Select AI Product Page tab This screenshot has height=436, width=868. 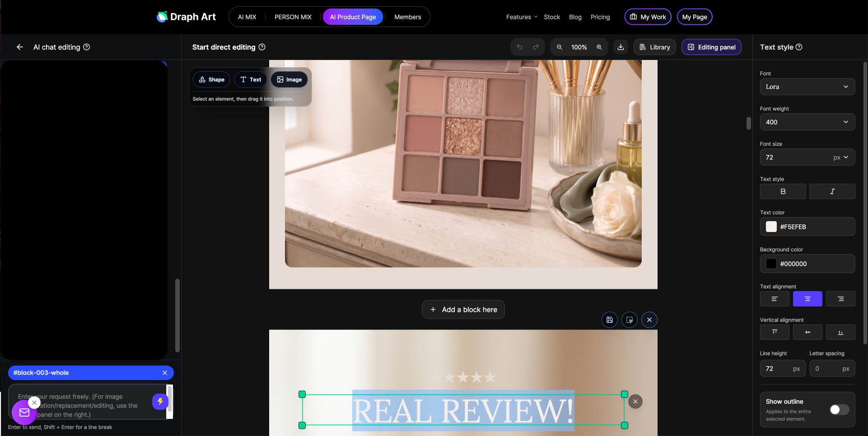click(353, 17)
